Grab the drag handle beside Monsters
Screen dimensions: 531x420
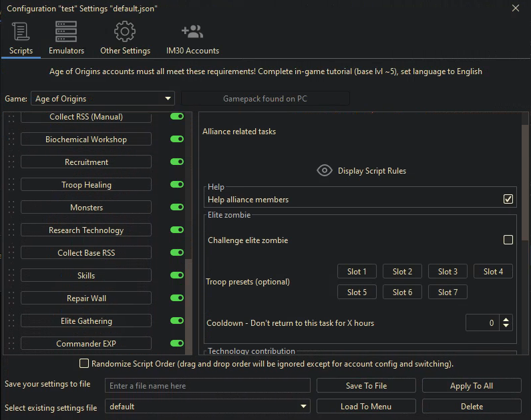coord(11,208)
